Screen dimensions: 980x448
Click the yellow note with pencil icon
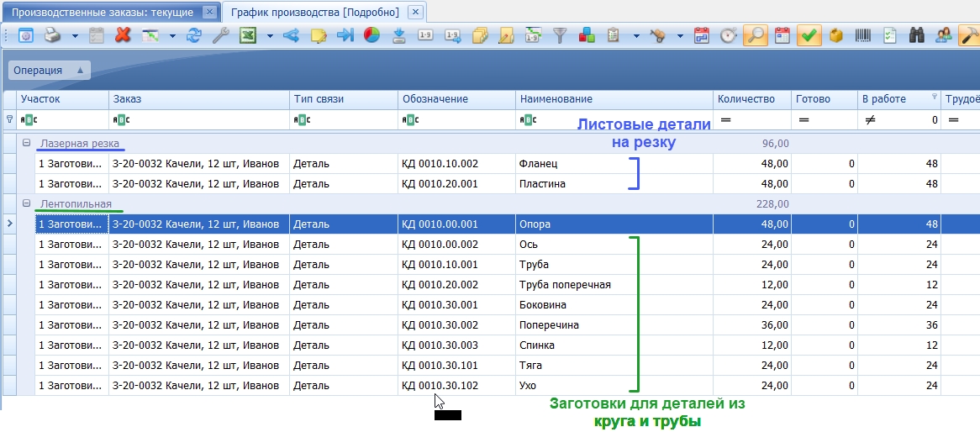click(x=319, y=36)
